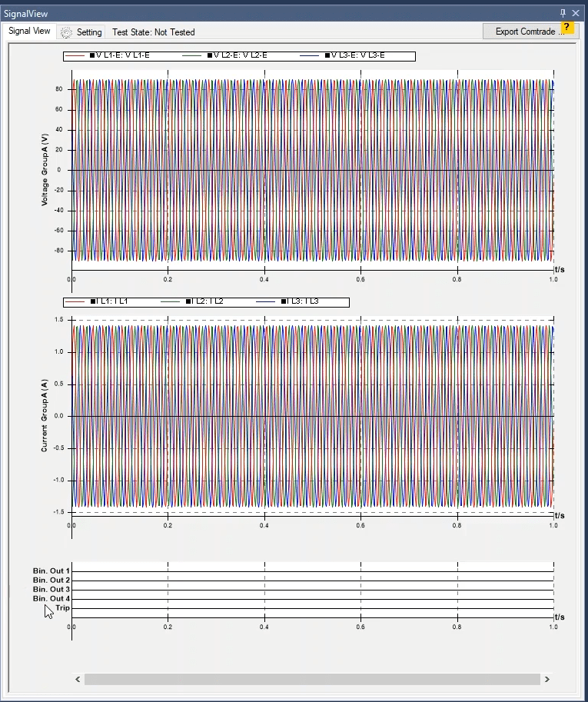Click the Current GroupA axis label
This screenshot has height=702, width=588.
pyautogui.click(x=45, y=416)
